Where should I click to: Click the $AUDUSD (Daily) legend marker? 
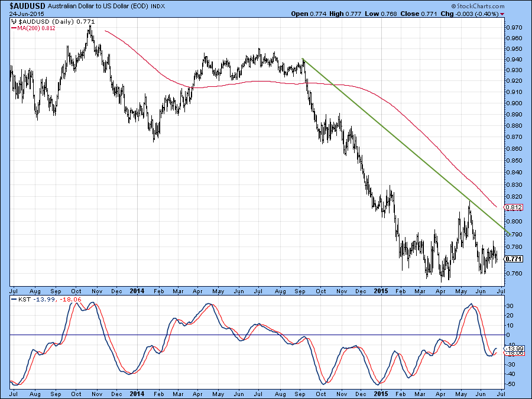coord(14,21)
